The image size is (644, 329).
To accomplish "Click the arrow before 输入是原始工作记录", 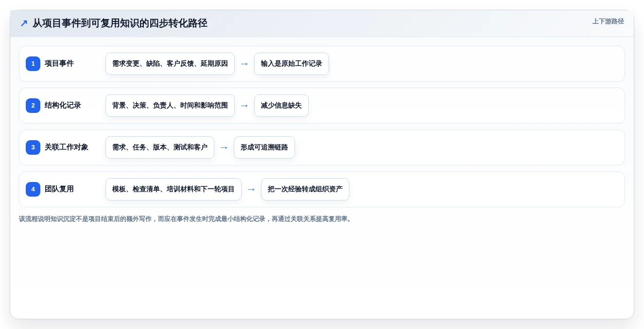I will 244,64.
